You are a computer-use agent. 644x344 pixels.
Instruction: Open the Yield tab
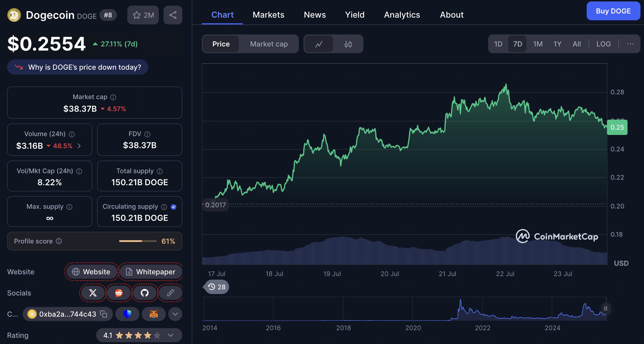coord(355,15)
